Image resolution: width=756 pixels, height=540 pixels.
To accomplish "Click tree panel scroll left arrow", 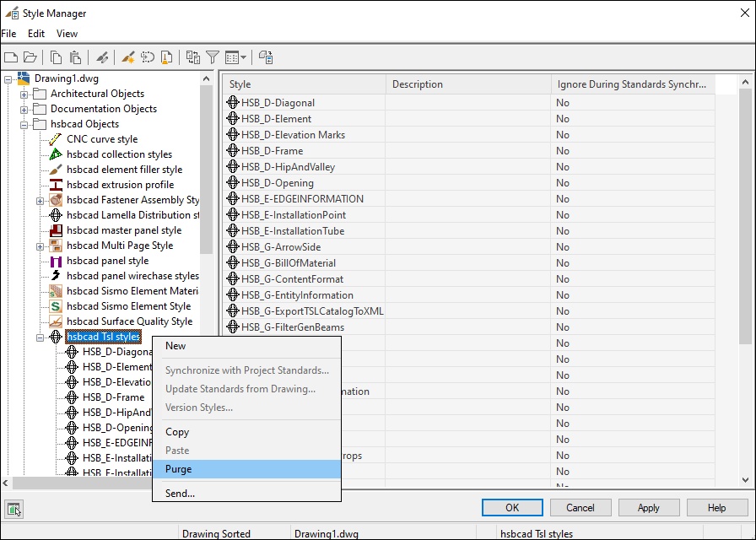I will tap(6, 483).
